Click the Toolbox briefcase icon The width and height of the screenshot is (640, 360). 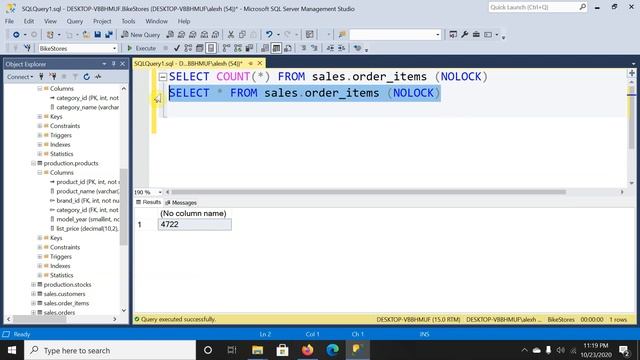tap(476, 35)
